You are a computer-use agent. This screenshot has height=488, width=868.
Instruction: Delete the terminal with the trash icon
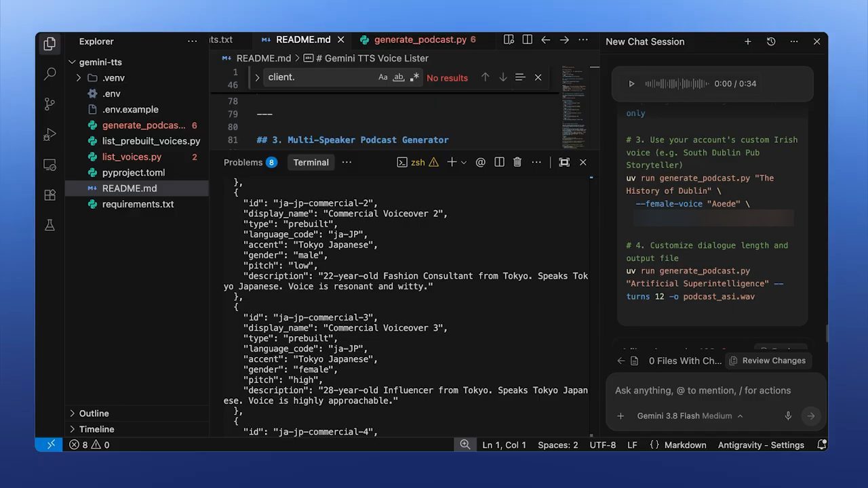coord(517,162)
